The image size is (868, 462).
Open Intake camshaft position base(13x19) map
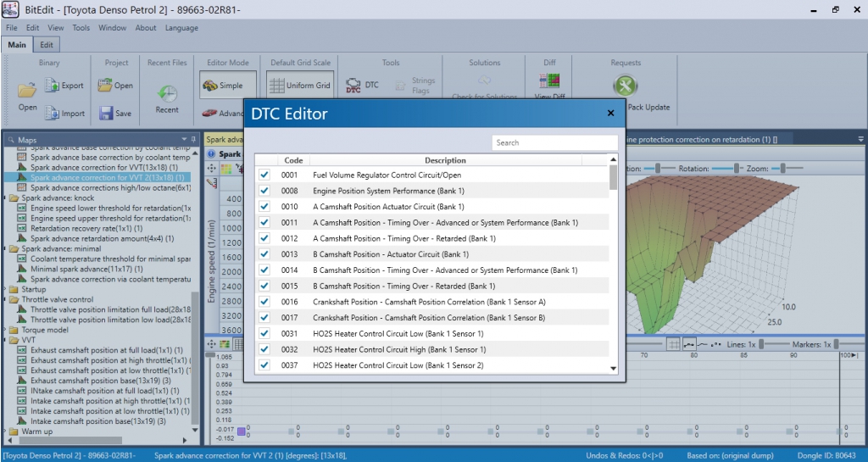click(98, 421)
